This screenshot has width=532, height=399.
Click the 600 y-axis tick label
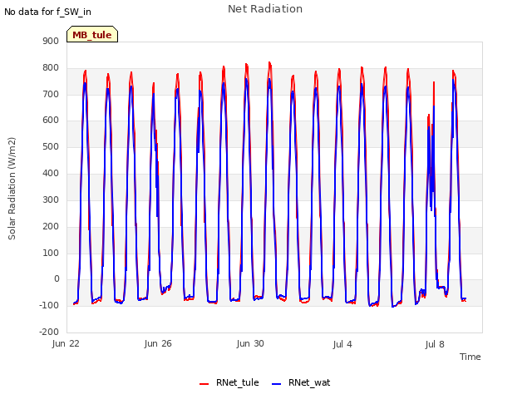pos(51,120)
